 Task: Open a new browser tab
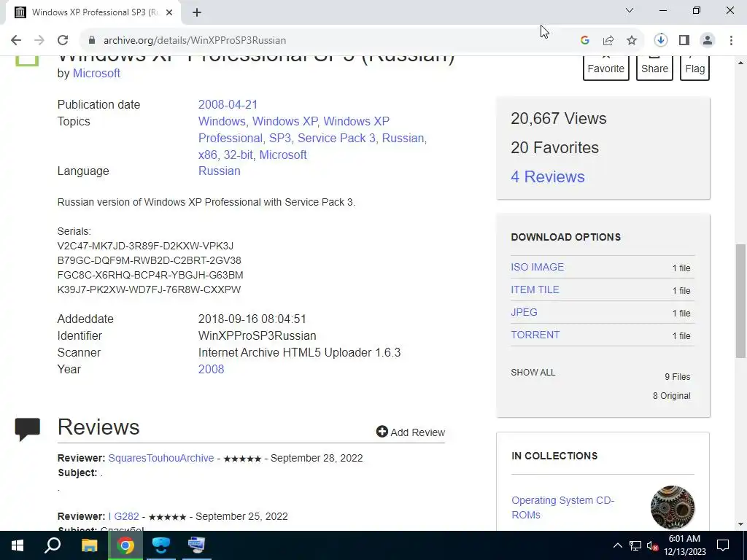[197, 12]
